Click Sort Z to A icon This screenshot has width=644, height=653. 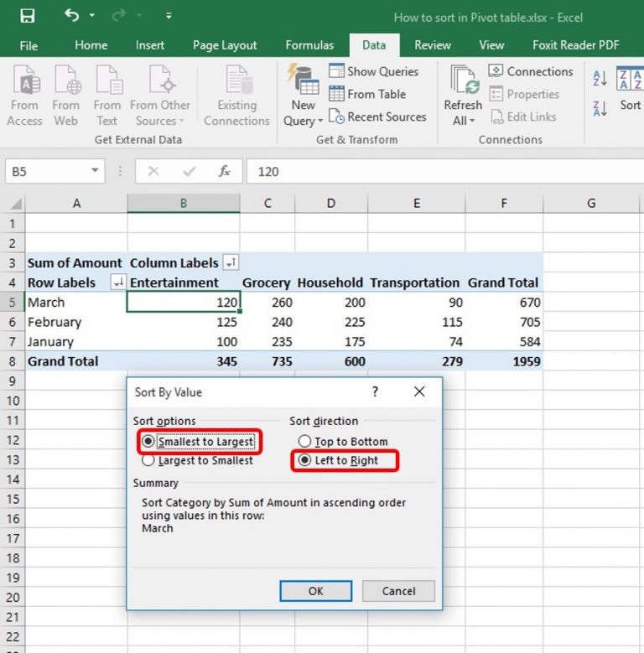point(600,109)
